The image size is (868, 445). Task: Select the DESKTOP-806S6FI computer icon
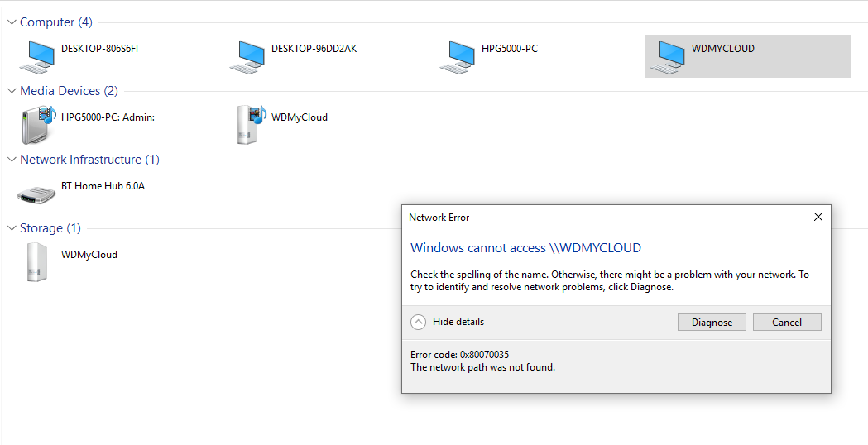[37, 57]
